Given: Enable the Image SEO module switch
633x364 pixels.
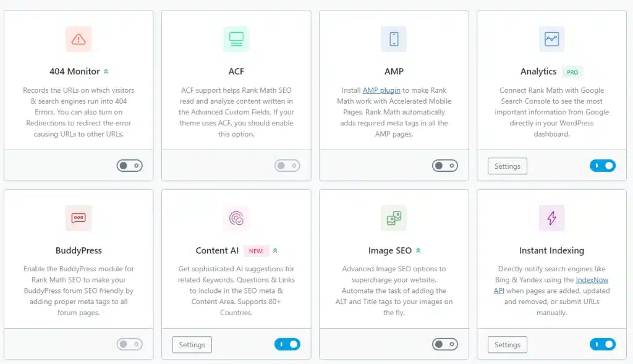Looking at the screenshot, I should tap(445, 344).
